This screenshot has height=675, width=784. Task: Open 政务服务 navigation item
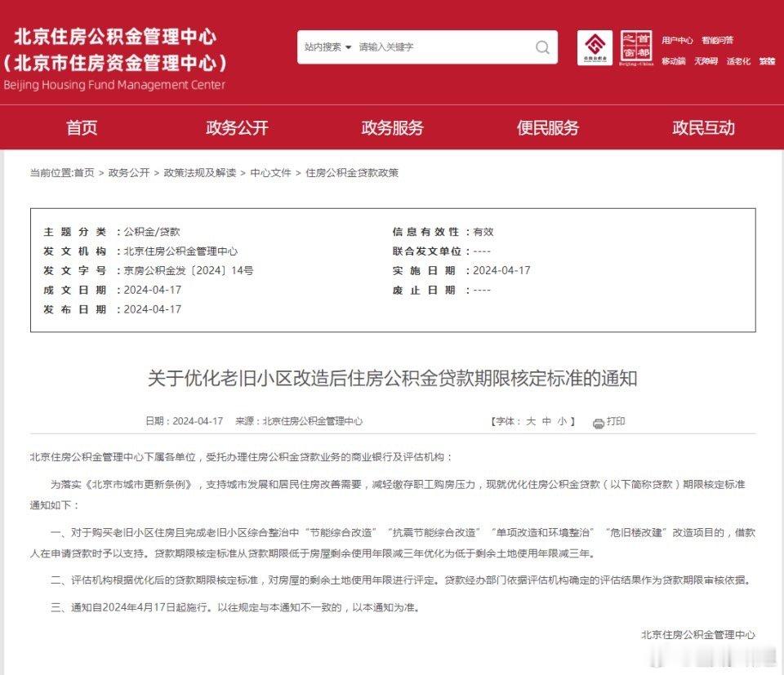click(393, 128)
